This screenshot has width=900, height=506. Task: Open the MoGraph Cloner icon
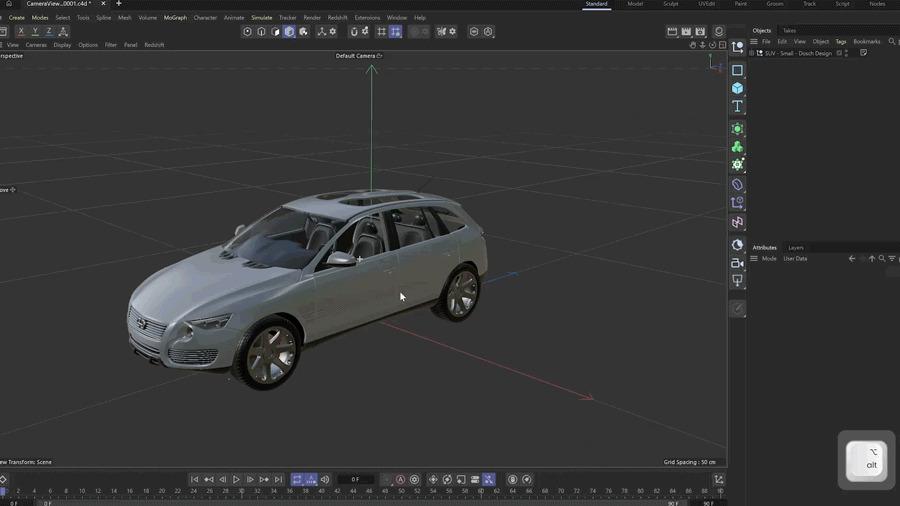coord(737,147)
